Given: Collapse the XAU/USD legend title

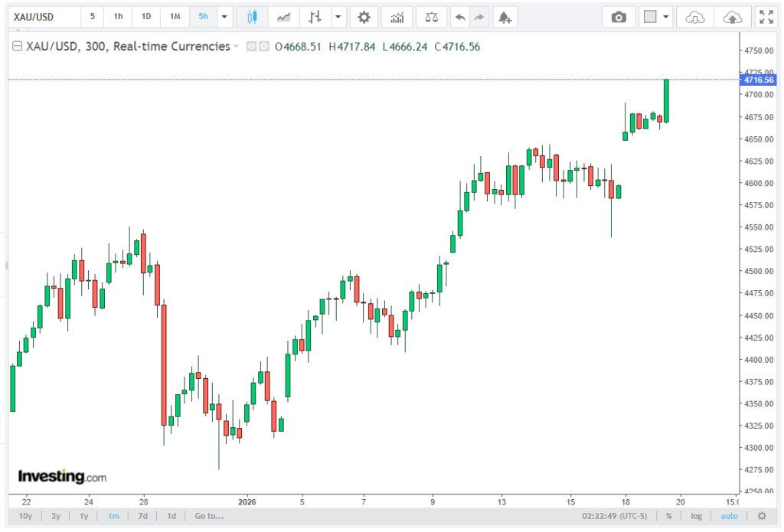Looking at the screenshot, I should coord(17,47).
